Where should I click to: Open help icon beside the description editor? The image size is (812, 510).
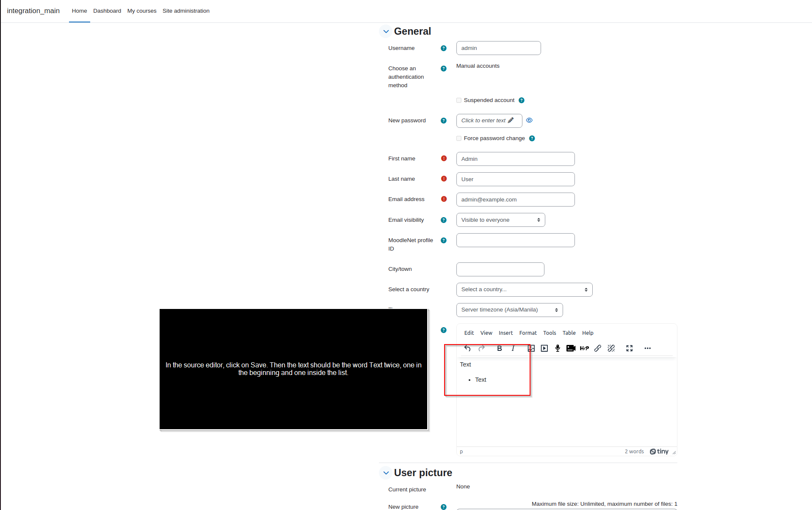click(444, 330)
